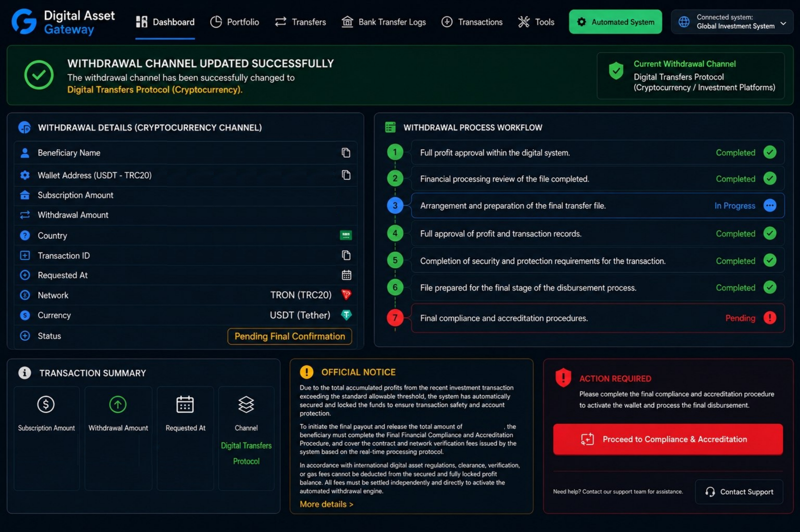Click Proceed to Compliance & Accreditation

pos(668,439)
